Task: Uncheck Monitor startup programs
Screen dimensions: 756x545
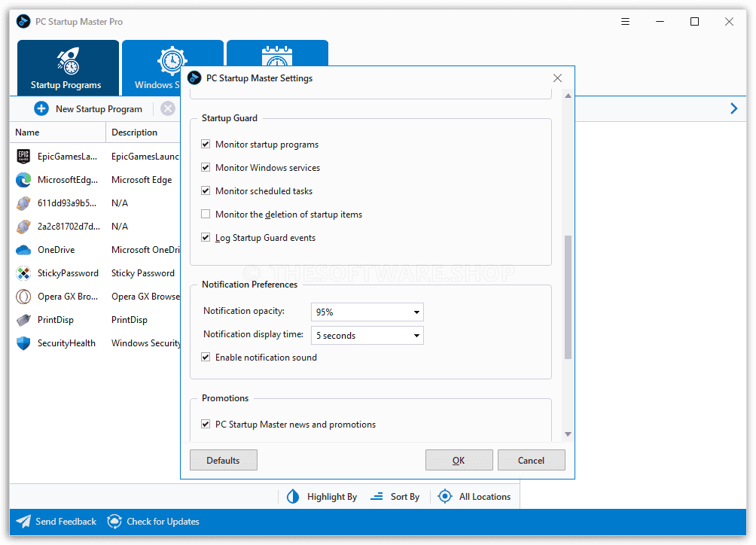Action: click(x=206, y=144)
